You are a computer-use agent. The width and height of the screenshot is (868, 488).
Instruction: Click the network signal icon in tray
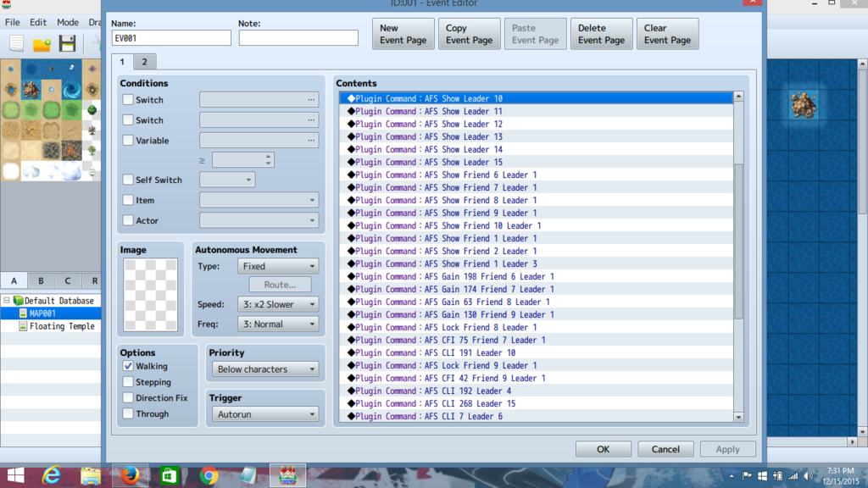point(793,476)
